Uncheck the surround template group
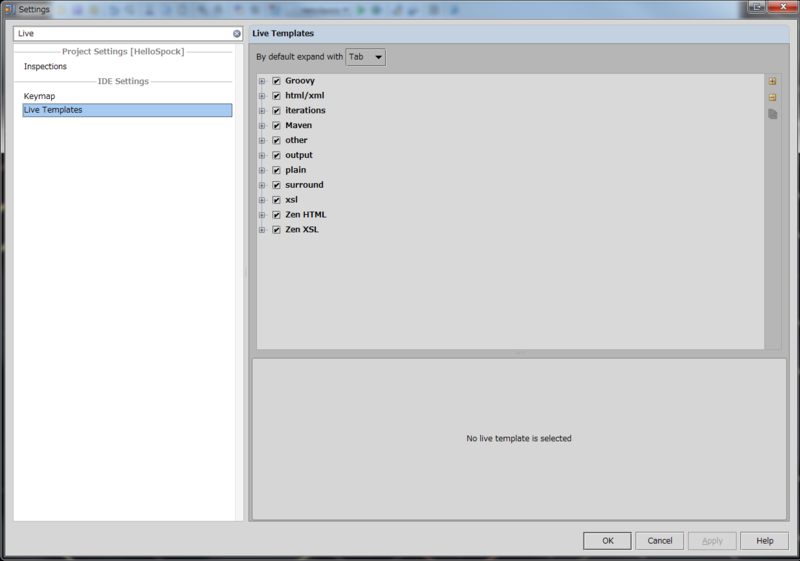 pyautogui.click(x=276, y=185)
